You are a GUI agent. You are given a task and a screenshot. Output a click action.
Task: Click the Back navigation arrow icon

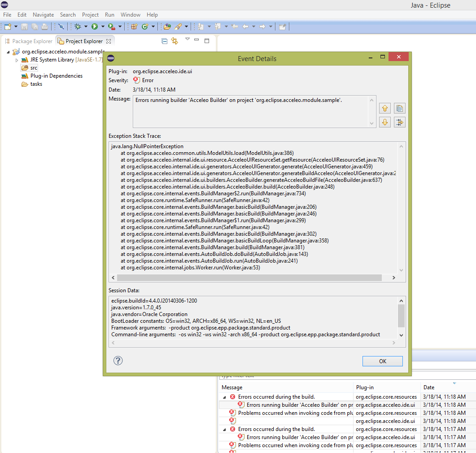245,27
